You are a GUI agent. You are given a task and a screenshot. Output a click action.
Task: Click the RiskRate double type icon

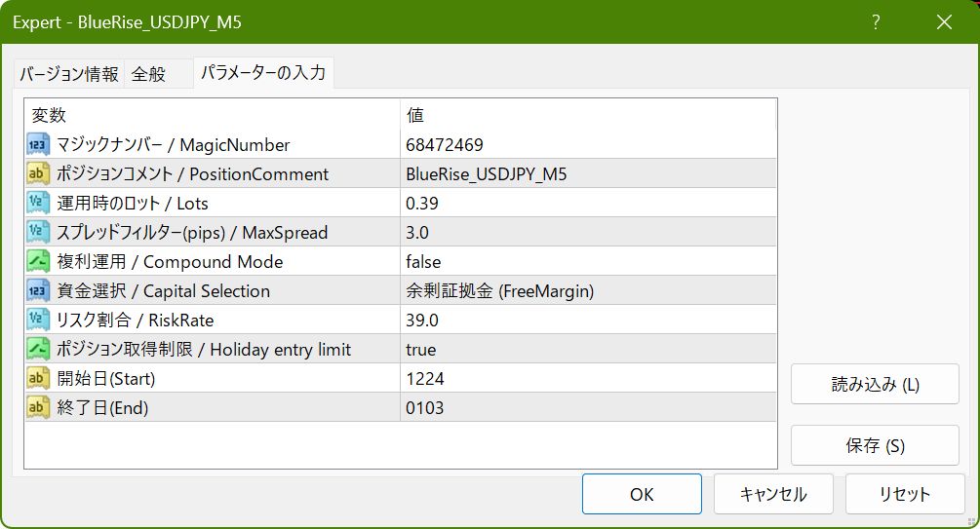[x=38, y=321]
